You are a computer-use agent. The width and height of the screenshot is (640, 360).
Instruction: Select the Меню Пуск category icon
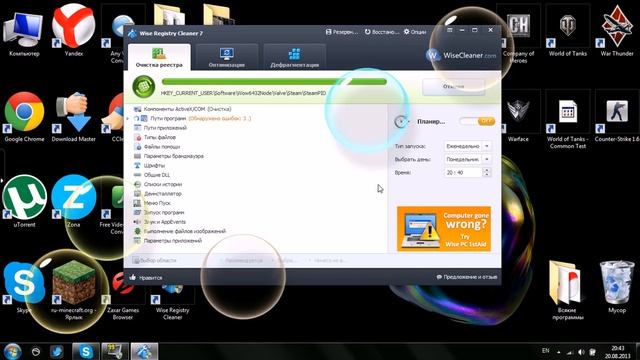(138, 203)
